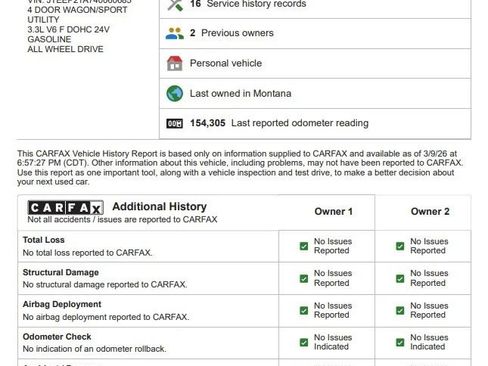Click the 'Odometer Check' row title
Viewport: 488px width, 366px height.
57,337
